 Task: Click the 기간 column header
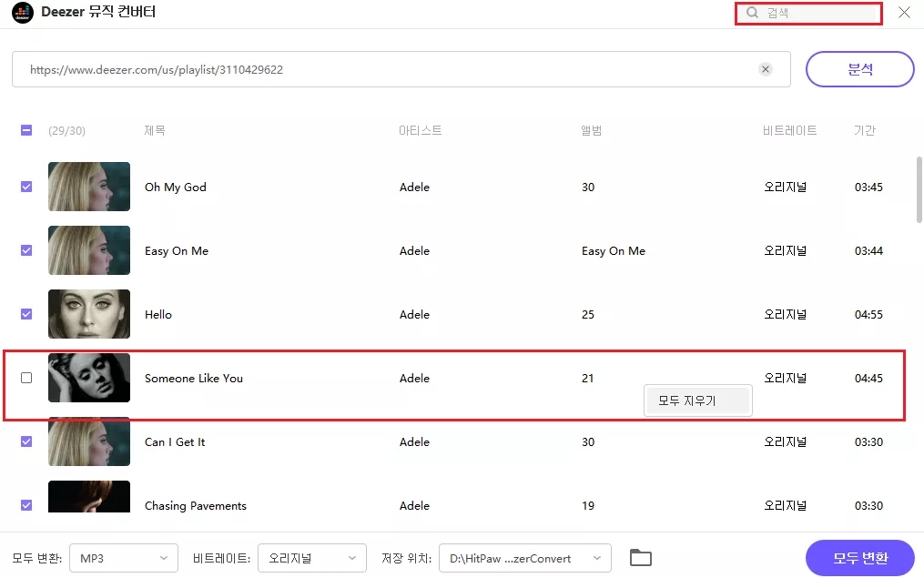tap(865, 130)
